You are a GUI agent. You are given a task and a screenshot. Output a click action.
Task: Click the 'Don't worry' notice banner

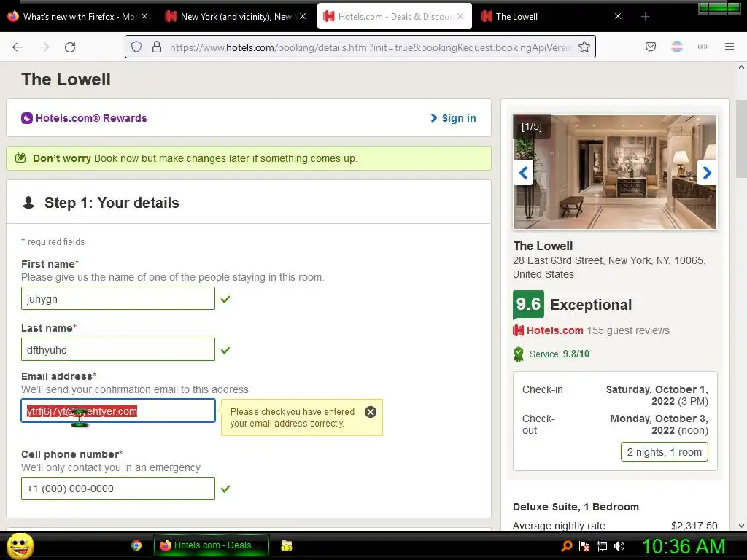point(249,158)
